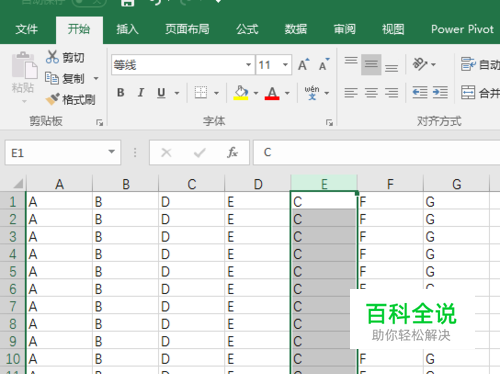This screenshot has width=500, height=374.
Task: Align text to top of cell
Action: (x=351, y=61)
